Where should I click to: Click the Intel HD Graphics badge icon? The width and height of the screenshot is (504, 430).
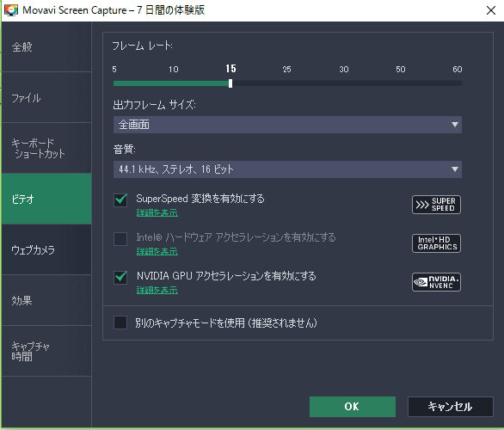click(436, 243)
